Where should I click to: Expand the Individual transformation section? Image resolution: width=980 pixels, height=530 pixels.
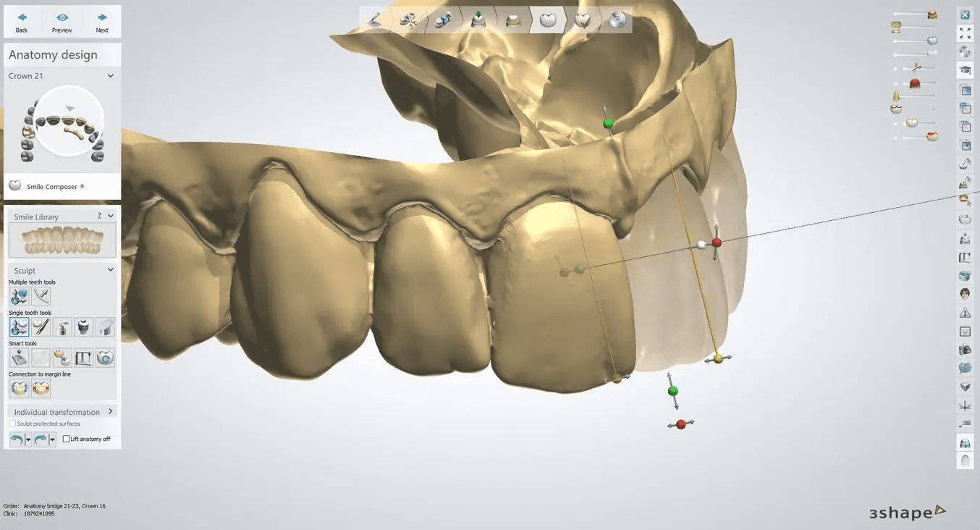111,411
